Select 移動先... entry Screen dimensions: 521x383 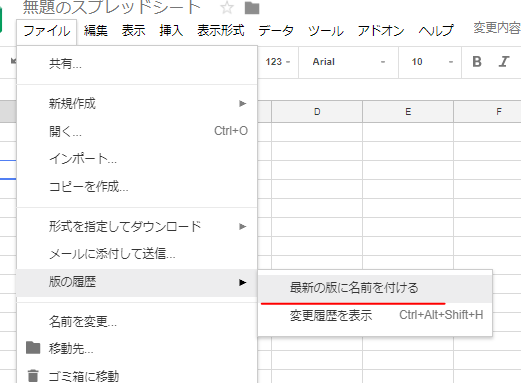point(137,349)
